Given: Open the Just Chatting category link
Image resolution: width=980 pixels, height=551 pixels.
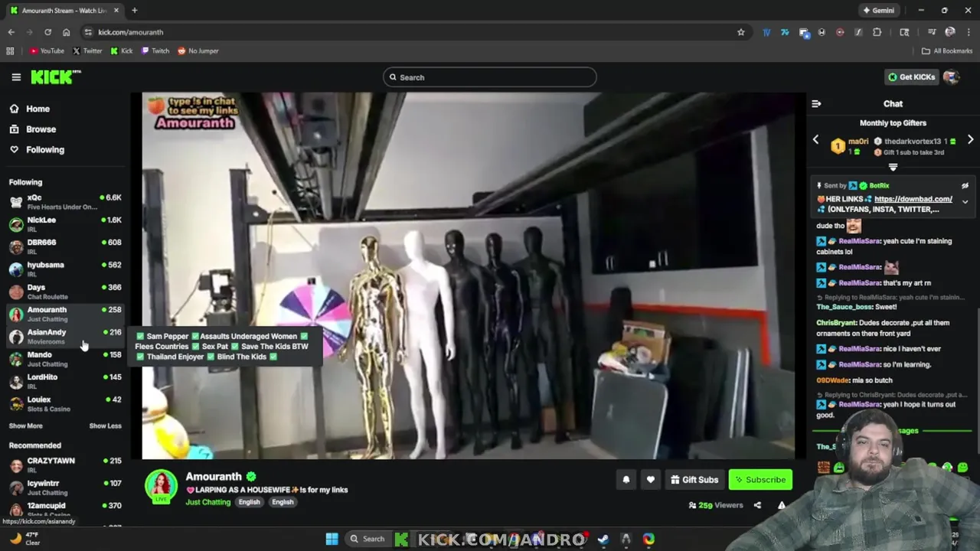Looking at the screenshot, I should (207, 502).
